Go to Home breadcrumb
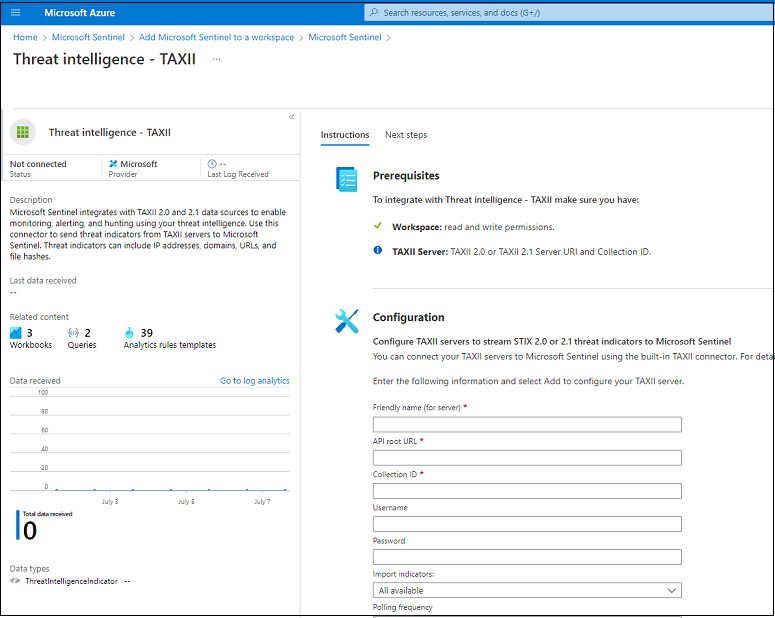This screenshot has width=775, height=618. click(x=25, y=37)
